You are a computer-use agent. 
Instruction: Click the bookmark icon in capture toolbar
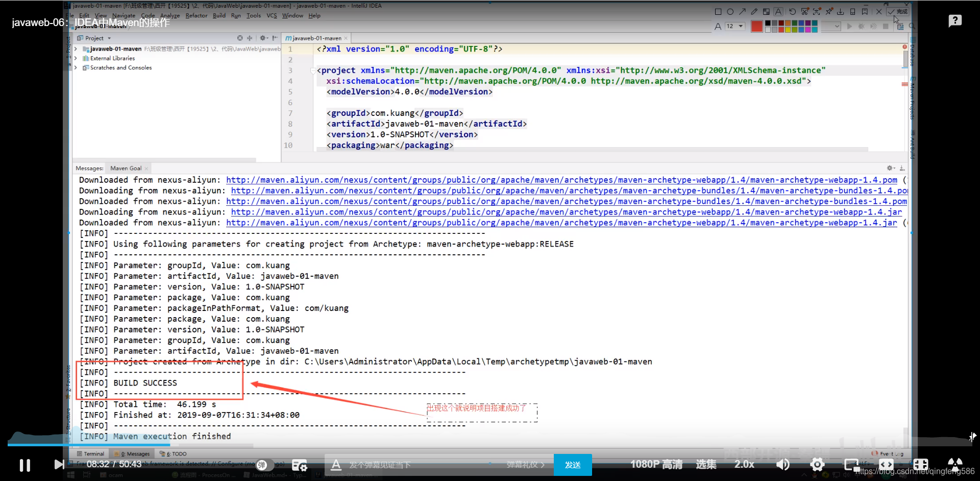(865, 12)
